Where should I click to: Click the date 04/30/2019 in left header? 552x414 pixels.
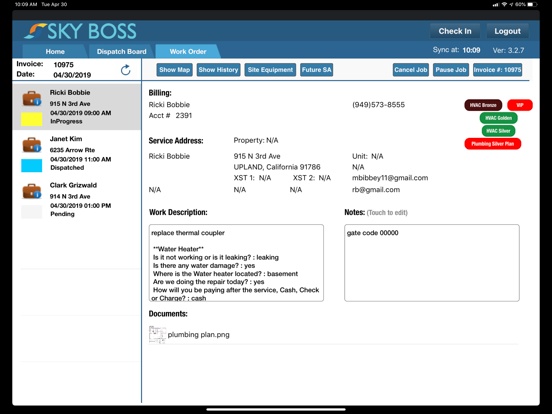click(x=72, y=75)
